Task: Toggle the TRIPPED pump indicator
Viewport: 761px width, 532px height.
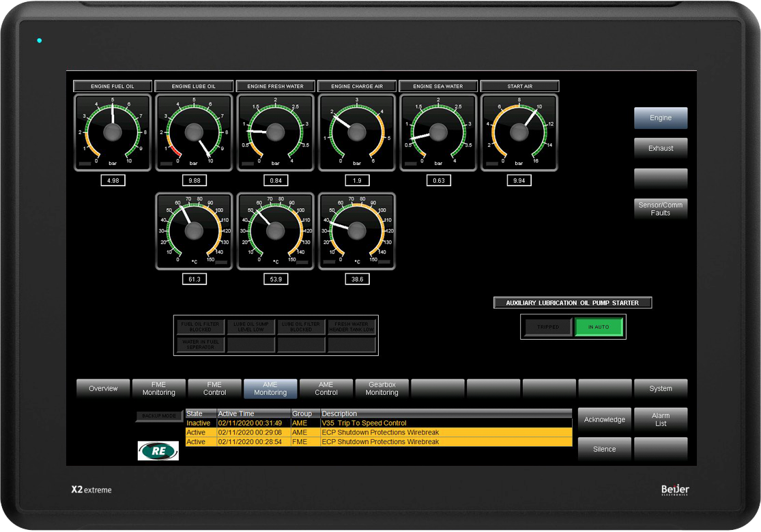Action: (548, 327)
